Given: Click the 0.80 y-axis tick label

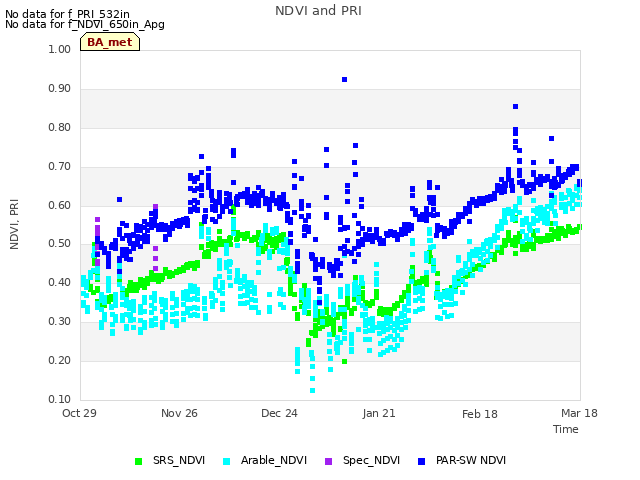Looking at the screenshot, I should 60,127.
